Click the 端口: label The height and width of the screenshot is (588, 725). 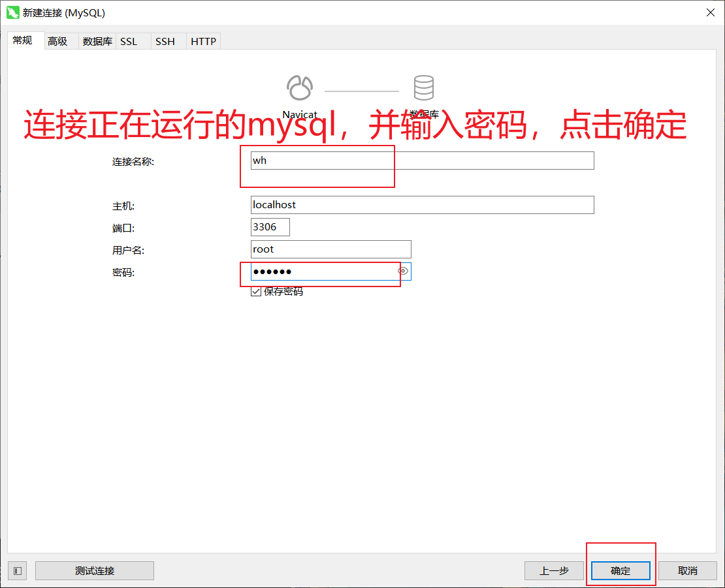tap(123, 228)
